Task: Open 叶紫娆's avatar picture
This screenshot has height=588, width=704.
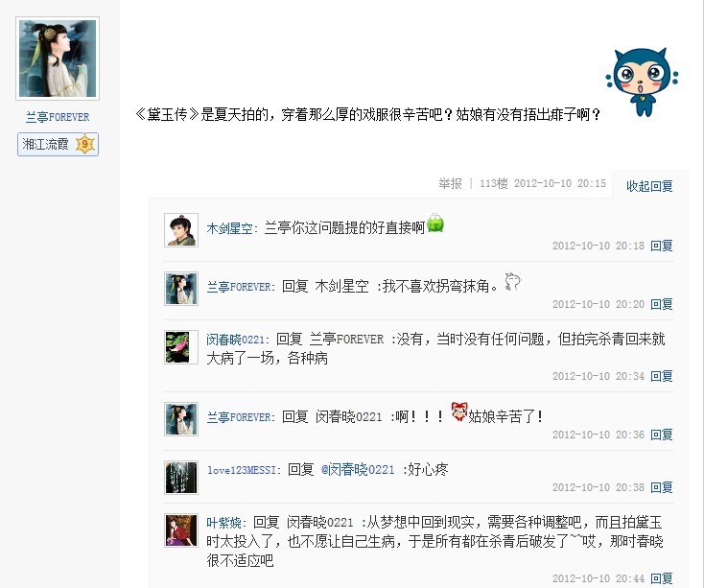Action: (181, 530)
